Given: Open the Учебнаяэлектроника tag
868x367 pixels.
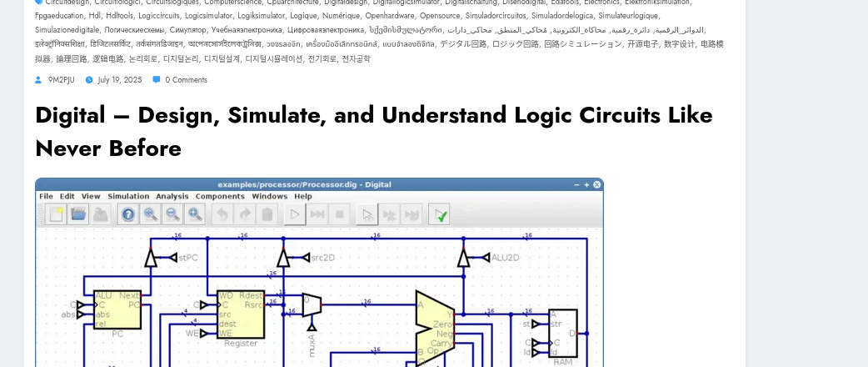Looking at the screenshot, I should (247, 30).
